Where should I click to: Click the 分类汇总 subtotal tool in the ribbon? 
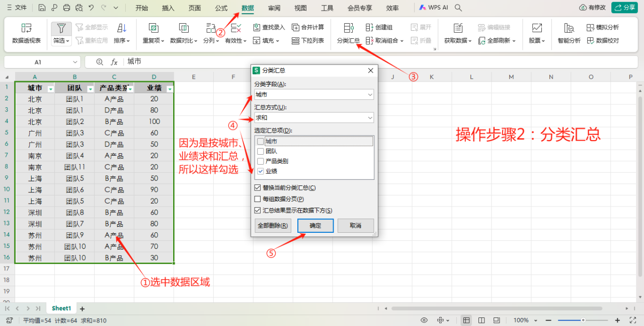coord(348,33)
